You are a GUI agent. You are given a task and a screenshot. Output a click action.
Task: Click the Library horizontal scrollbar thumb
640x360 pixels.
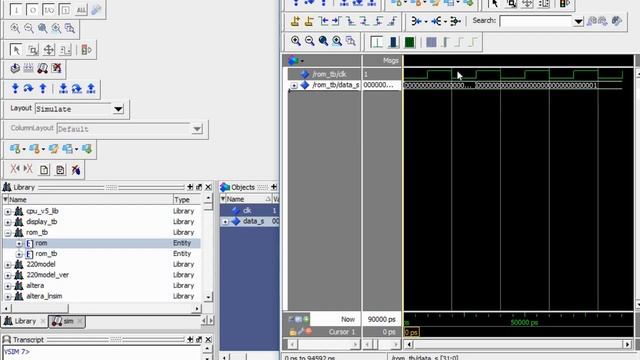(x=39, y=308)
